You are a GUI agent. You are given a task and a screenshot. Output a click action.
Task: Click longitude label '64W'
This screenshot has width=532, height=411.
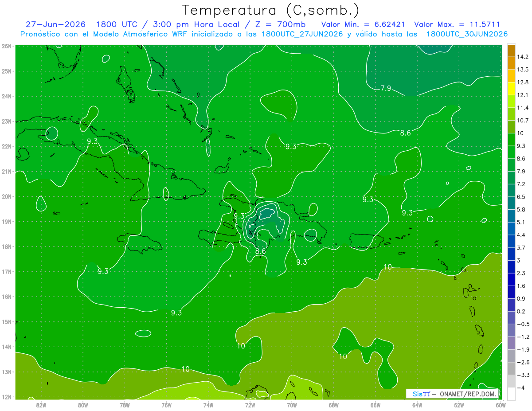coord(417,405)
